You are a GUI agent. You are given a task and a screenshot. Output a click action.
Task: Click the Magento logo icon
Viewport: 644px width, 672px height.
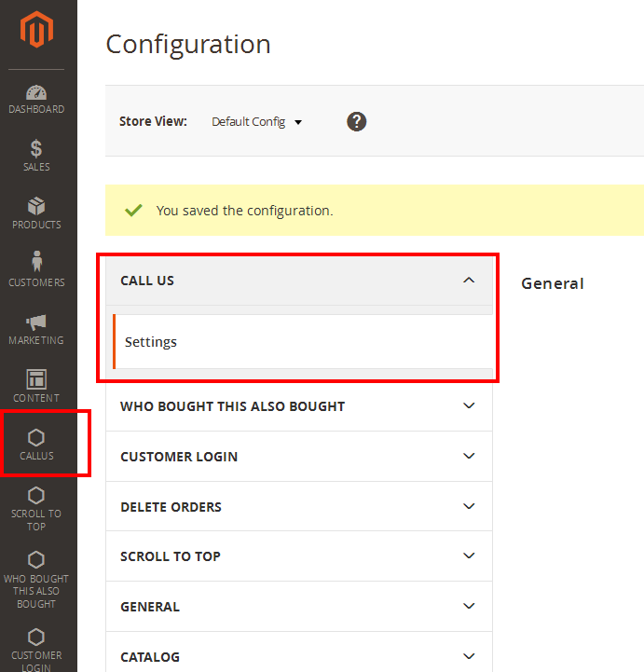pyautogui.click(x=37, y=30)
